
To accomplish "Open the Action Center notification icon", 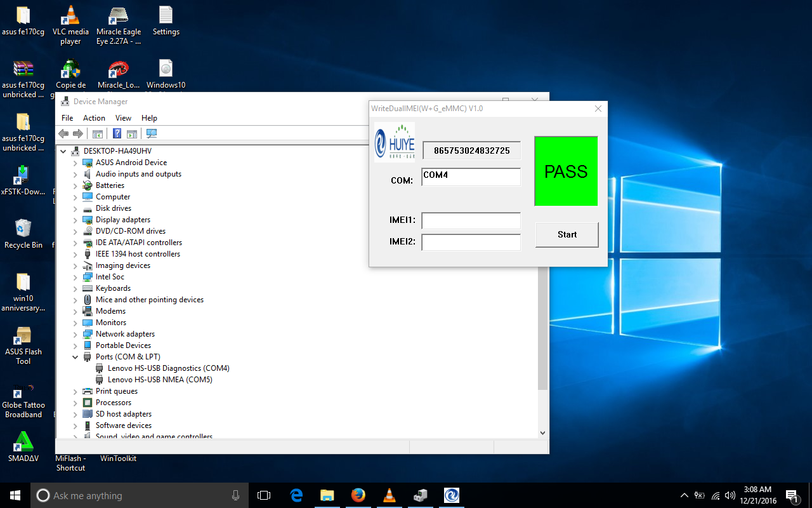I will (792, 495).
